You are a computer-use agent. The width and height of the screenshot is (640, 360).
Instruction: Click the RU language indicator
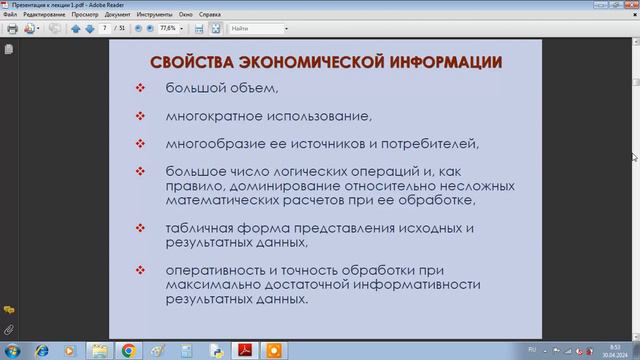tap(532, 350)
